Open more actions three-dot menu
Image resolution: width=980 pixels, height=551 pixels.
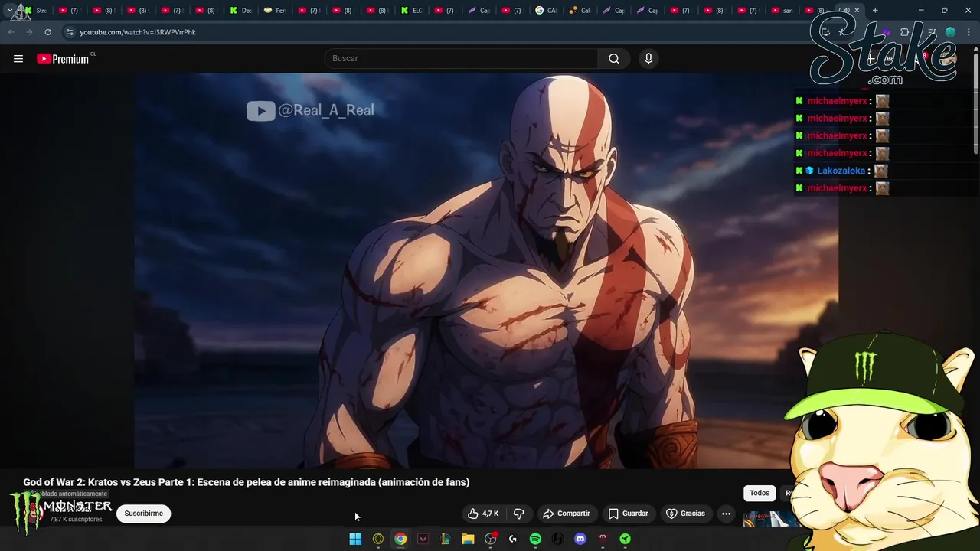tap(726, 514)
